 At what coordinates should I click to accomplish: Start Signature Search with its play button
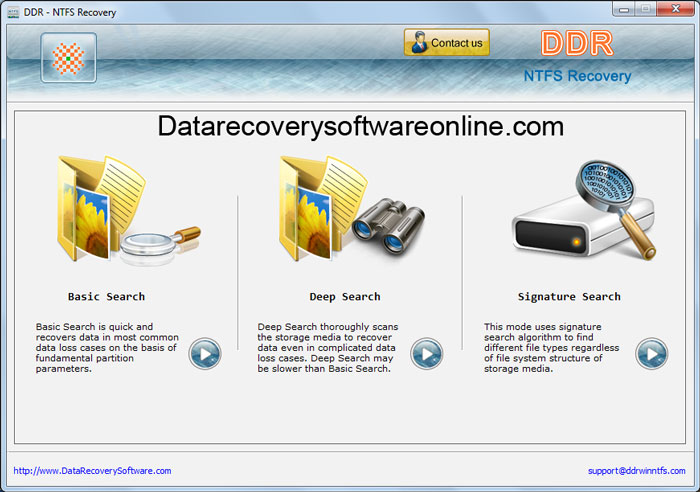652,354
